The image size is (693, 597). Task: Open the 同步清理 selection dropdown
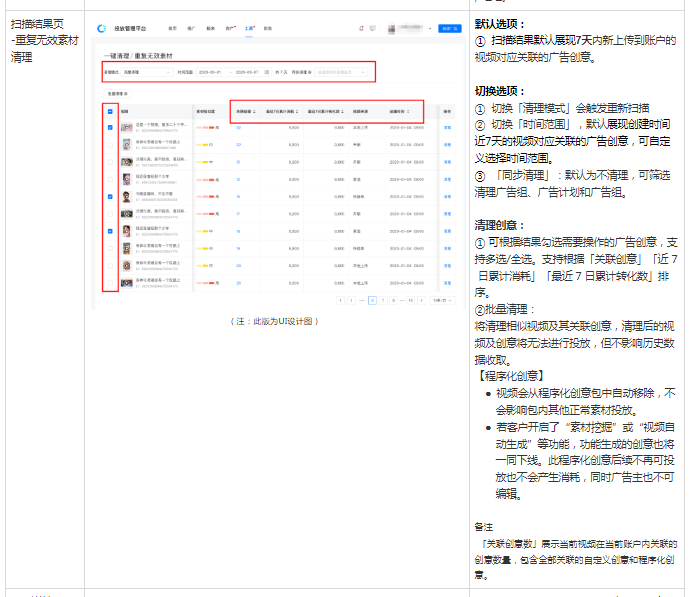[x=341, y=72]
